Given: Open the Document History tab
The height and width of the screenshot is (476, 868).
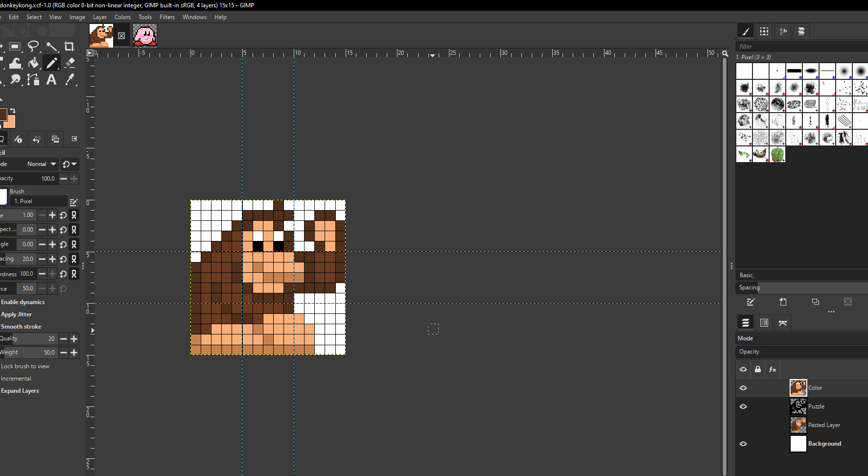Looking at the screenshot, I should point(801,31).
